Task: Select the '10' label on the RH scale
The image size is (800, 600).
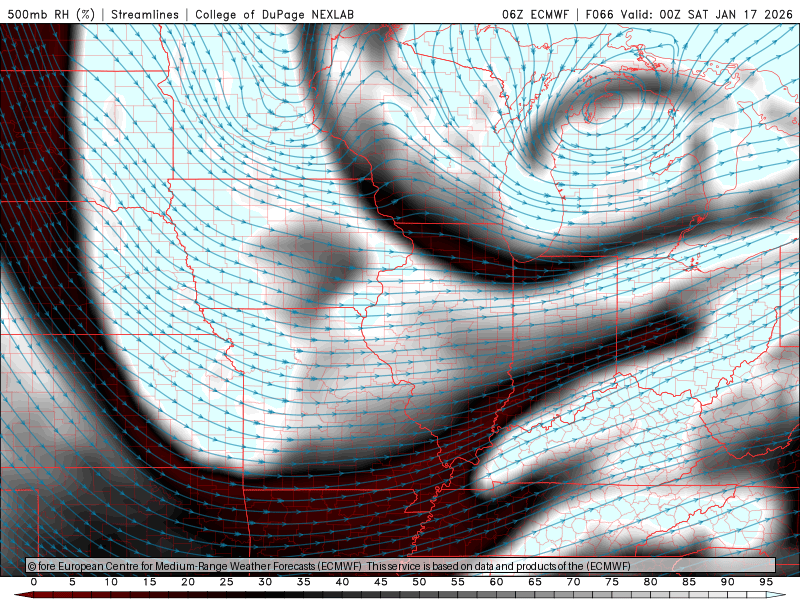Action: click(111, 582)
